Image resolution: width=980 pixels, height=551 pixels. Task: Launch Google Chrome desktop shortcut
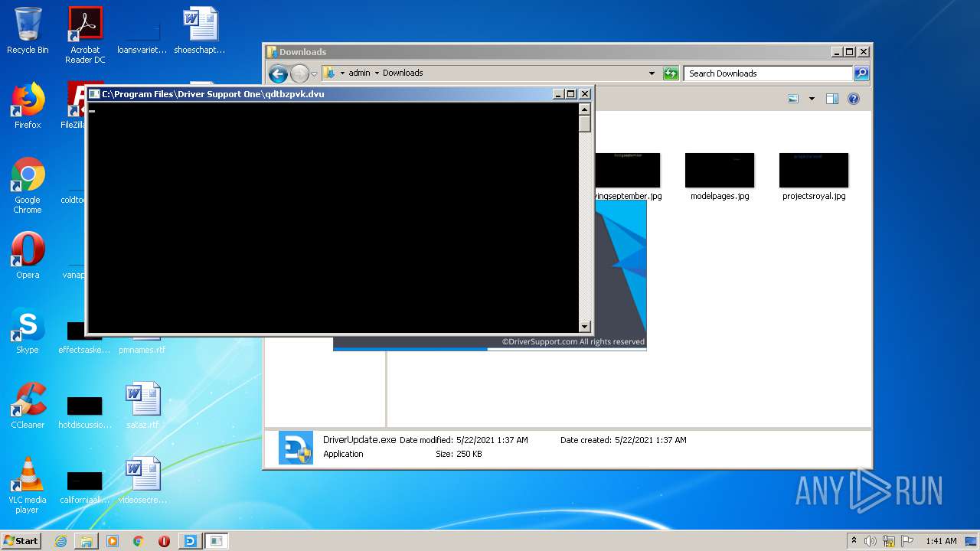coord(28,185)
